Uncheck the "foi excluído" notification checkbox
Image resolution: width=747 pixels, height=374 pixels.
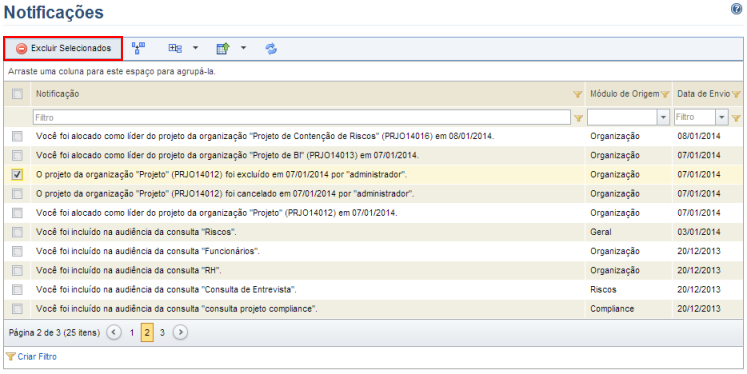17,175
